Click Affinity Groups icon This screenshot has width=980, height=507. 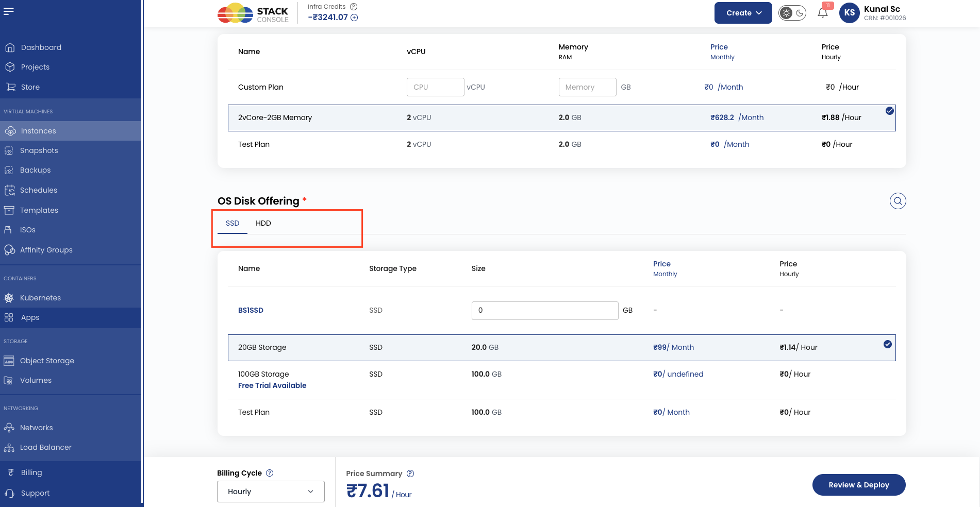(x=9, y=250)
